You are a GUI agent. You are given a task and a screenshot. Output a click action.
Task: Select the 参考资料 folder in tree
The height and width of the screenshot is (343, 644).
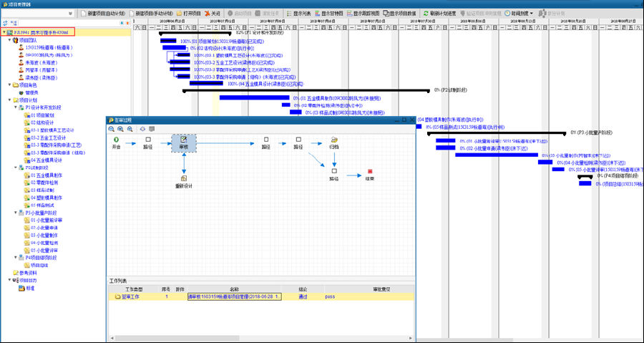[27, 272]
